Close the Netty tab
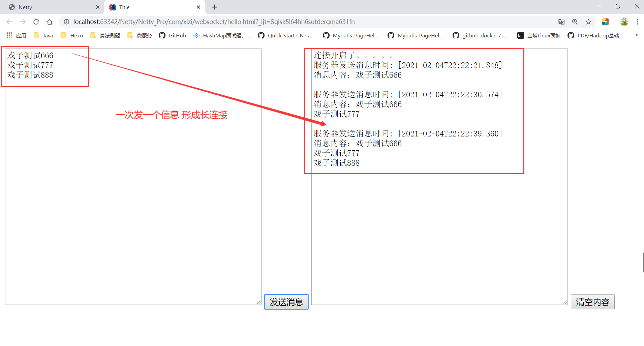The image size is (644, 346). pos(98,7)
